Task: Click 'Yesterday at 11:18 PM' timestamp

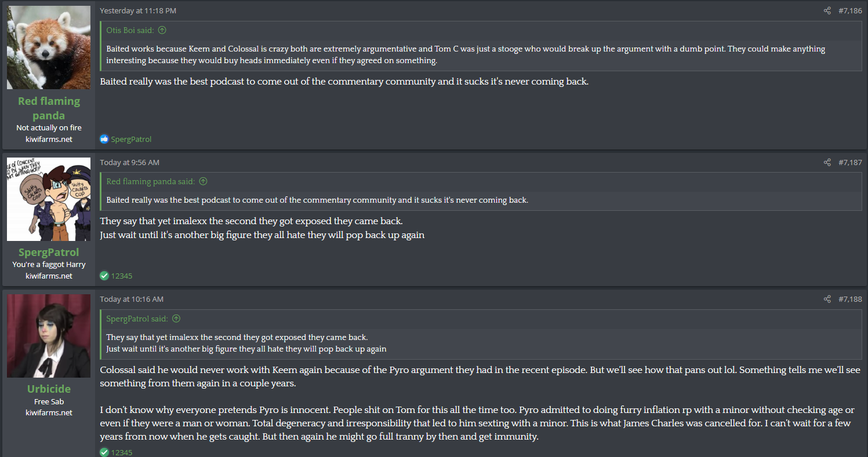Action: (x=138, y=11)
